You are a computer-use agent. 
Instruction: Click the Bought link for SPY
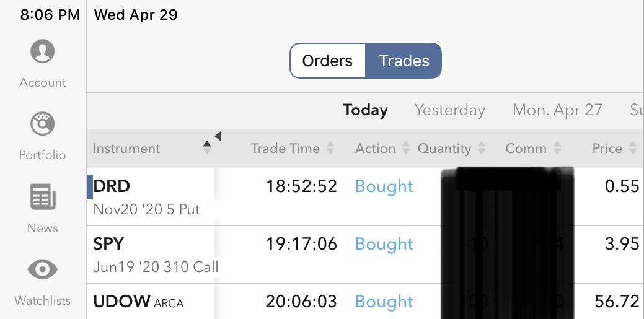point(384,244)
